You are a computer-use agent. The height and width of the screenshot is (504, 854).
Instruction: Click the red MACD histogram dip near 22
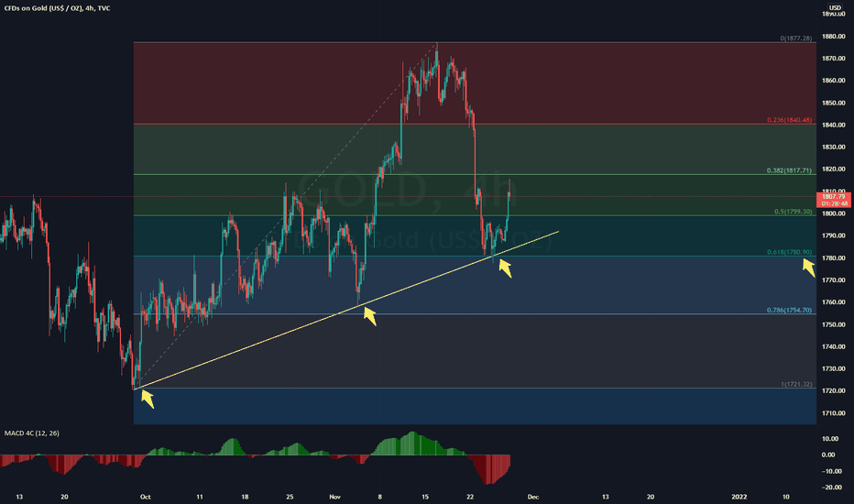point(490,470)
